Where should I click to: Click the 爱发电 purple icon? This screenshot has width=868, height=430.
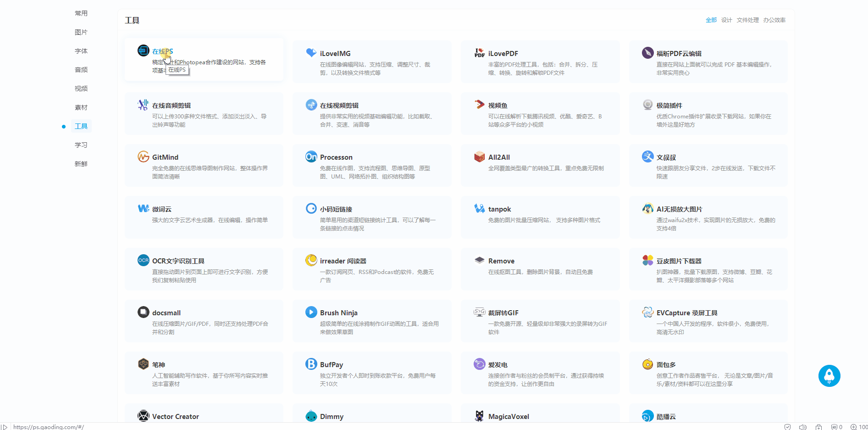(480, 364)
